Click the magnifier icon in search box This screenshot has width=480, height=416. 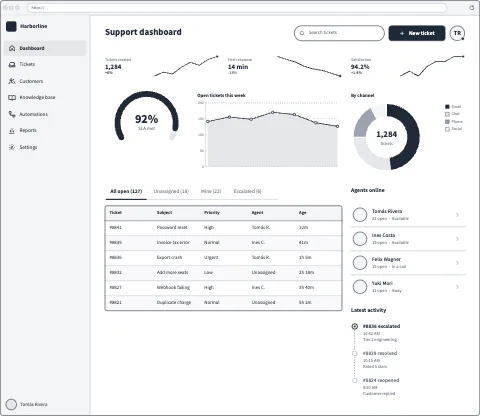click(302, 33)
